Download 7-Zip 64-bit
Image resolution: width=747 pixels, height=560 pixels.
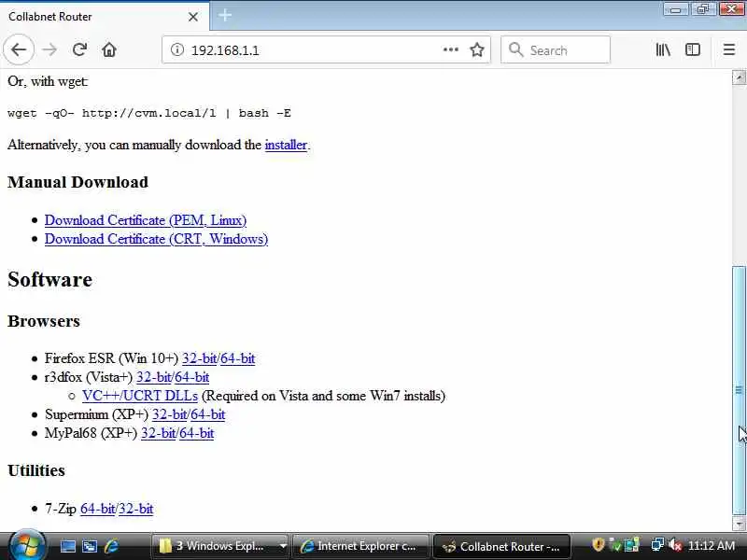(x=97, y=509)
